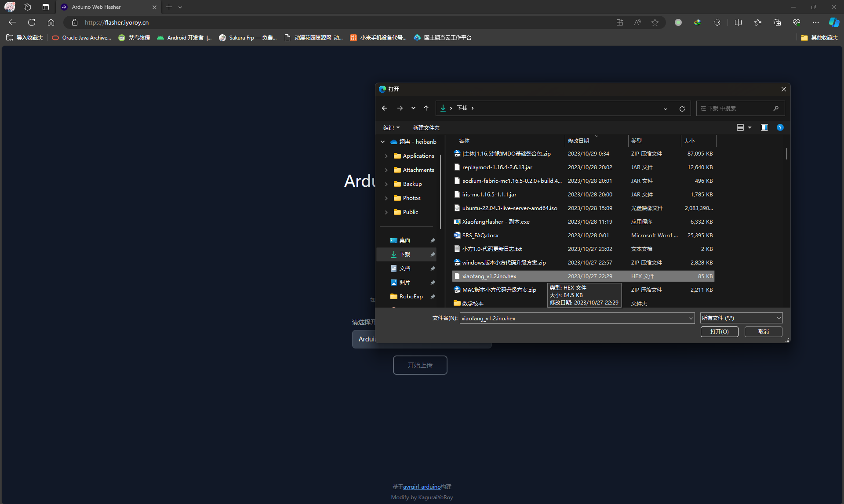Toggle preview pane icon
This screenshot has width=844, height=504.
[764, 127]
